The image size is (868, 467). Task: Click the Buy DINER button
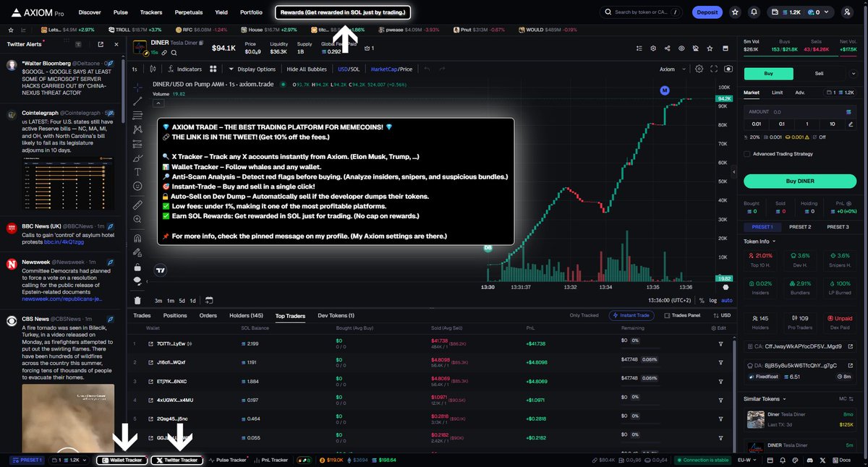click(x=800, y=181)
